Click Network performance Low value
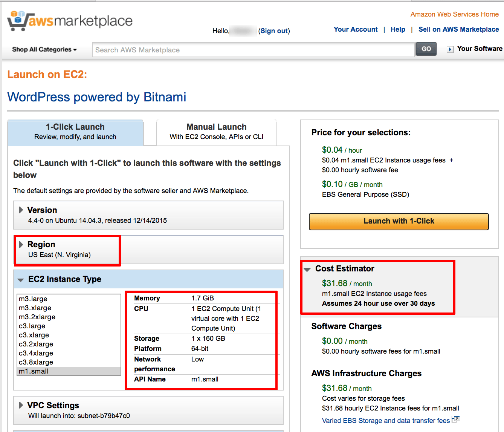The image size is (504, 432). [197, 359]
